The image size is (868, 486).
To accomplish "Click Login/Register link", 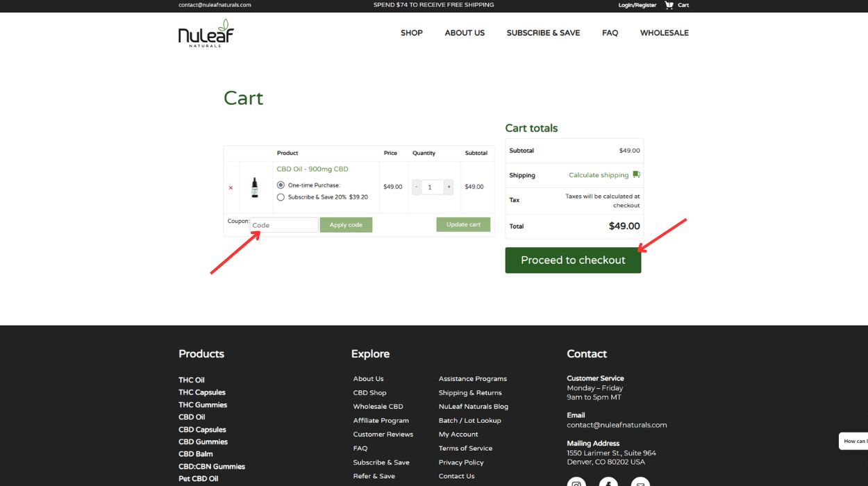I will click(637, 5).
